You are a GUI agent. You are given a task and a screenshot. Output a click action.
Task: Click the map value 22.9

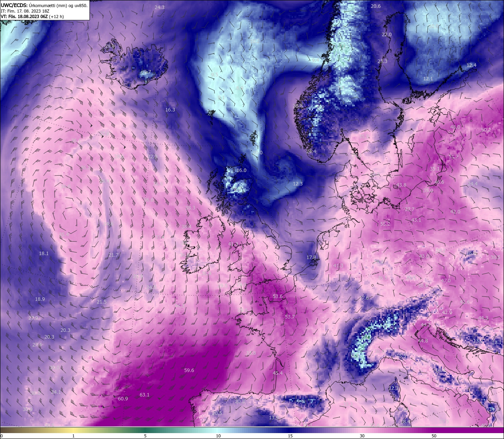click(152, 157)
